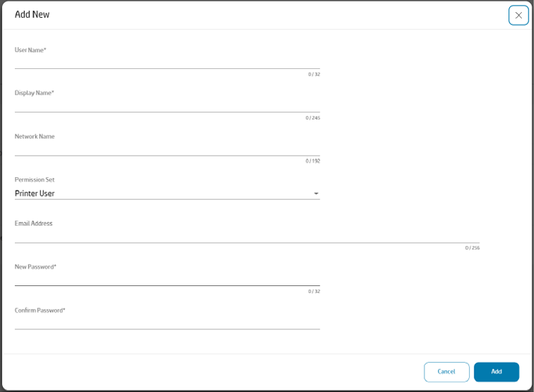
Task: Click the Email Address label text
Action: coord(33,223)
